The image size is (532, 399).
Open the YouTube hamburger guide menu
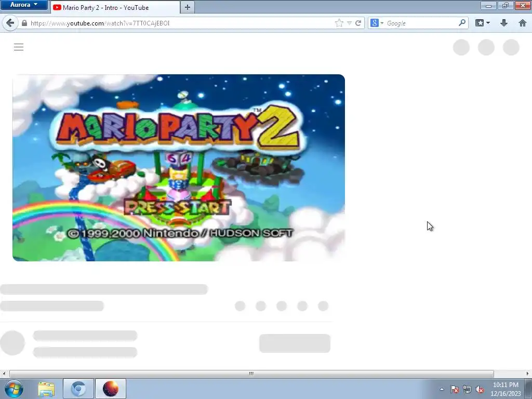pyautogui.click(x=19, y=47)
